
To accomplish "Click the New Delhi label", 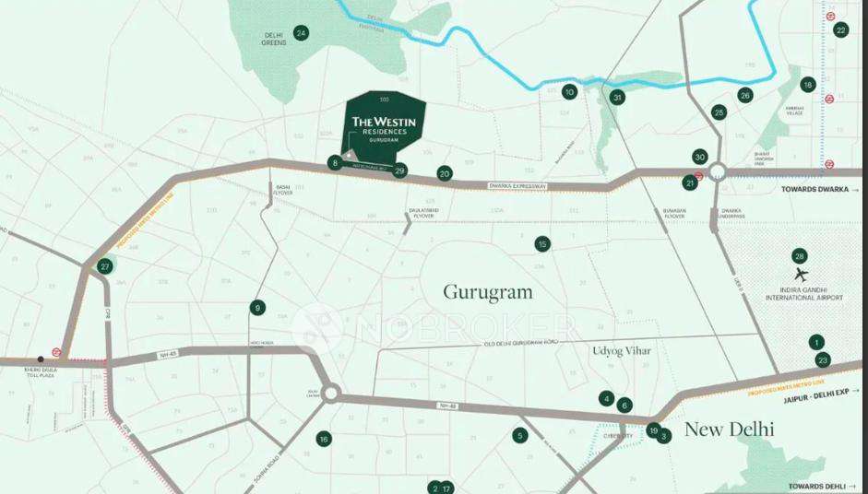I will (729, 429).
